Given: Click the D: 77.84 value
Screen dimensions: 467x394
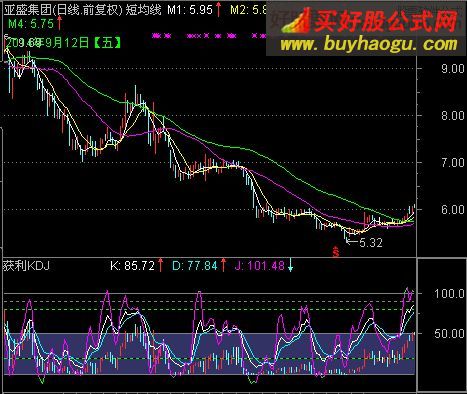Looking at the screenshot, I should 195,266.
